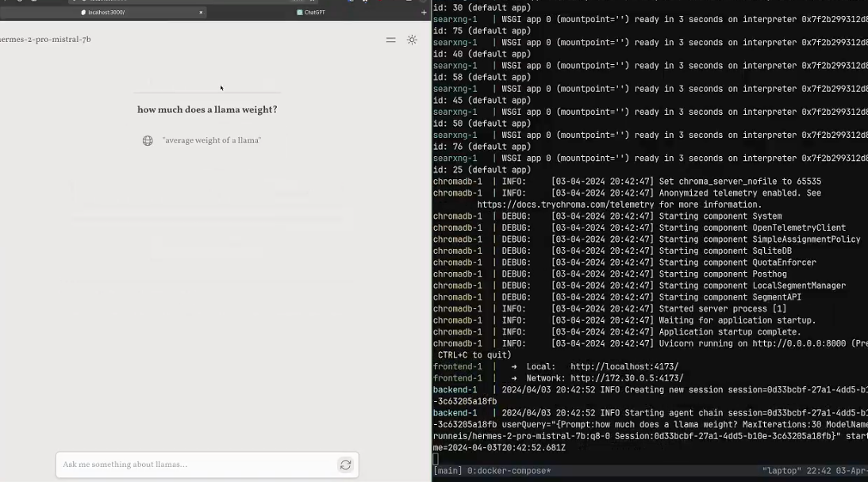Screen dimensions: 868x482
Task: Click 'Starting agent chain' backend log line
Action: click(x=651, y=413)
